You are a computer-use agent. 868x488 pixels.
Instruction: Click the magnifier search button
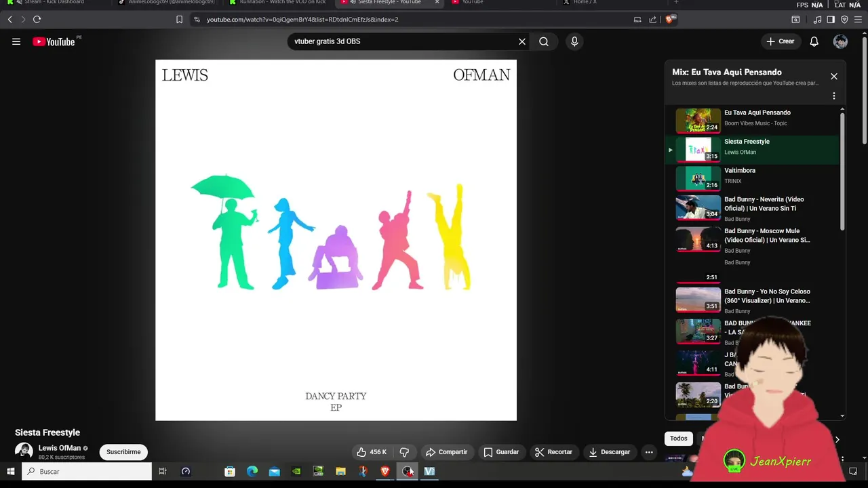(x=544, y=41)
